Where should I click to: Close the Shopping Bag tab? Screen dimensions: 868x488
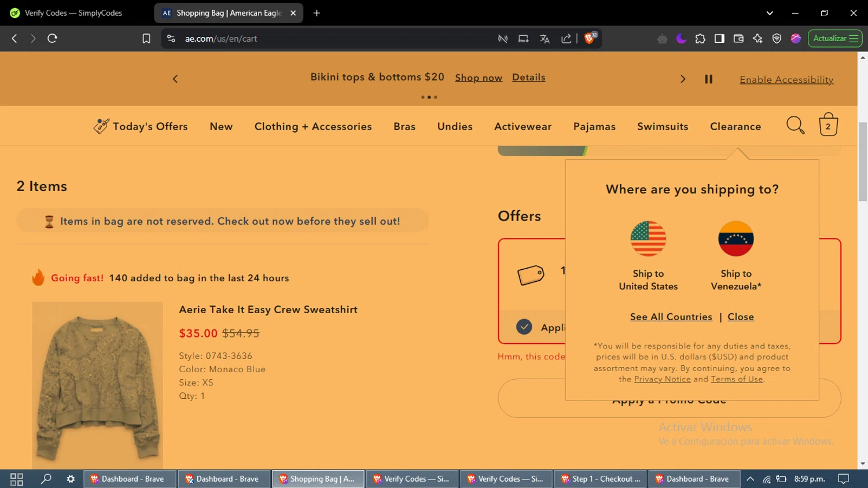click(x=293, y=13)
